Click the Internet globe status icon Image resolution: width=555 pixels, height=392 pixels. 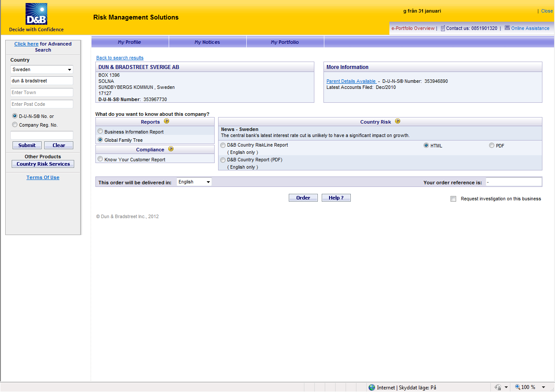(x=372, y=387)
